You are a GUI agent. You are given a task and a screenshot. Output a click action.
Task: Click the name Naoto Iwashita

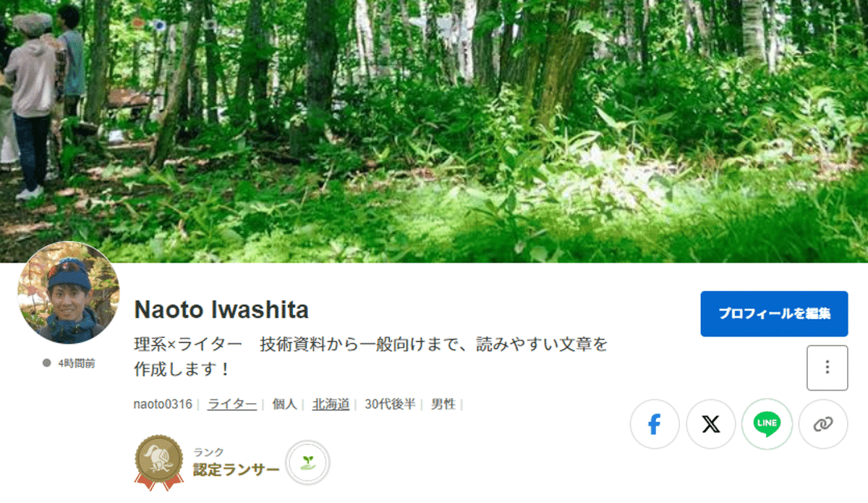point(221,310)
